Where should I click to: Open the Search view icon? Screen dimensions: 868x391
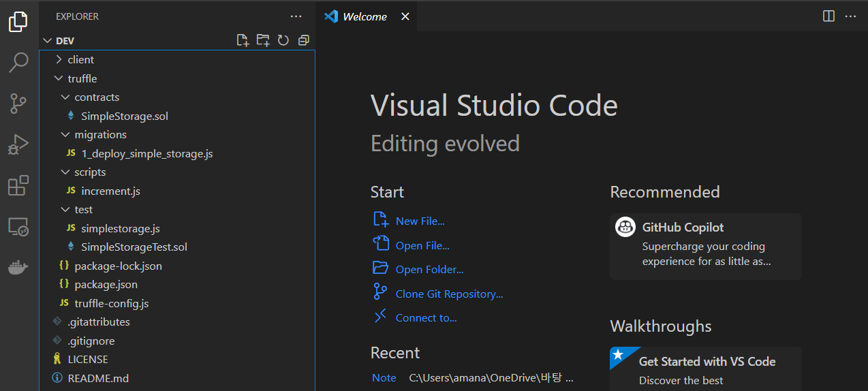(x=18, y=63)
